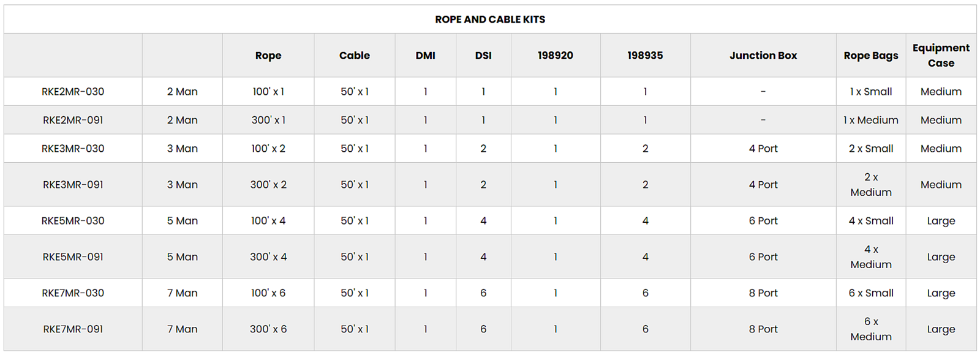980x355 pixels.
Task: Select the Cable column header
Action: point(355,56)
